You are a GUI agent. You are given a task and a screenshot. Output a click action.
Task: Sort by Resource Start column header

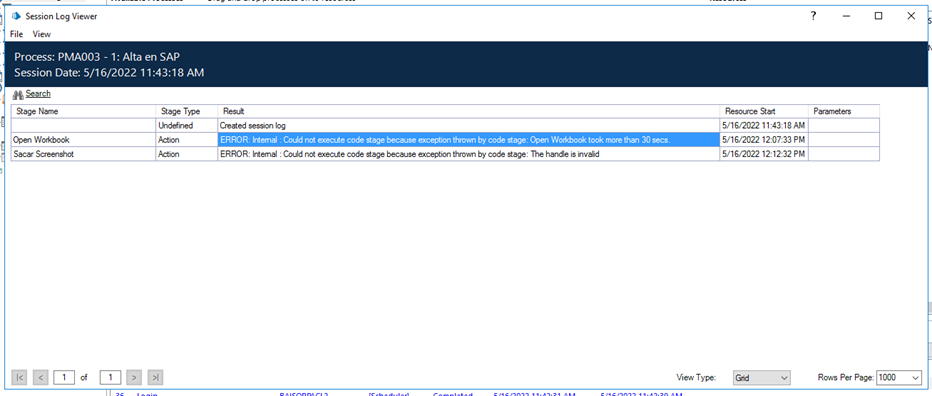click(x=764, y=111)
